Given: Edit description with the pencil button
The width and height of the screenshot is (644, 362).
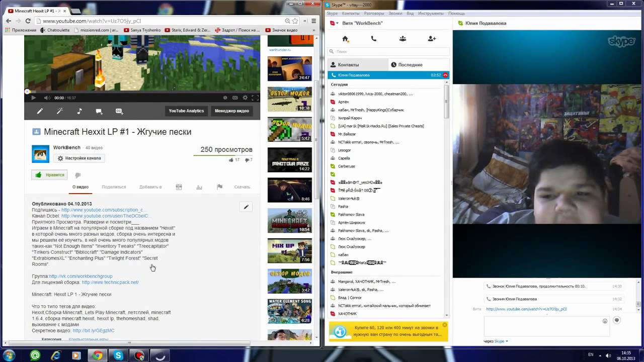Looking at the screenshot, I should click(x=246, y=207).
